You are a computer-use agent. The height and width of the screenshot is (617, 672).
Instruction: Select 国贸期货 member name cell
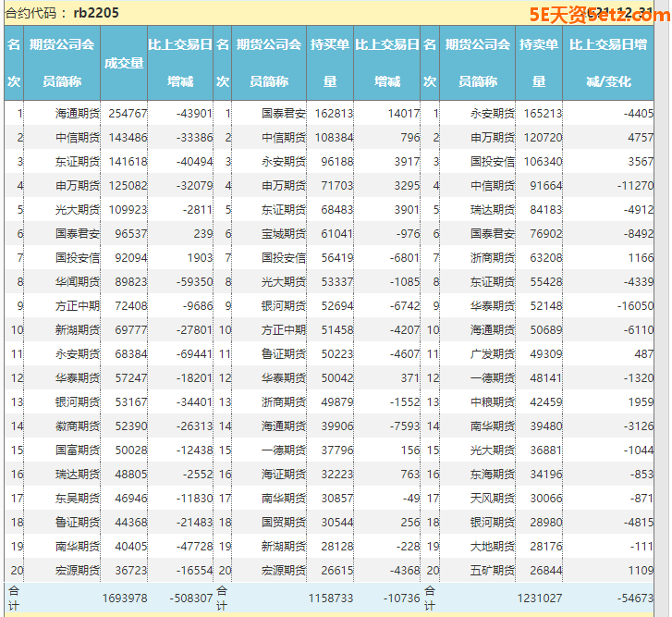(x=283, y=522)
